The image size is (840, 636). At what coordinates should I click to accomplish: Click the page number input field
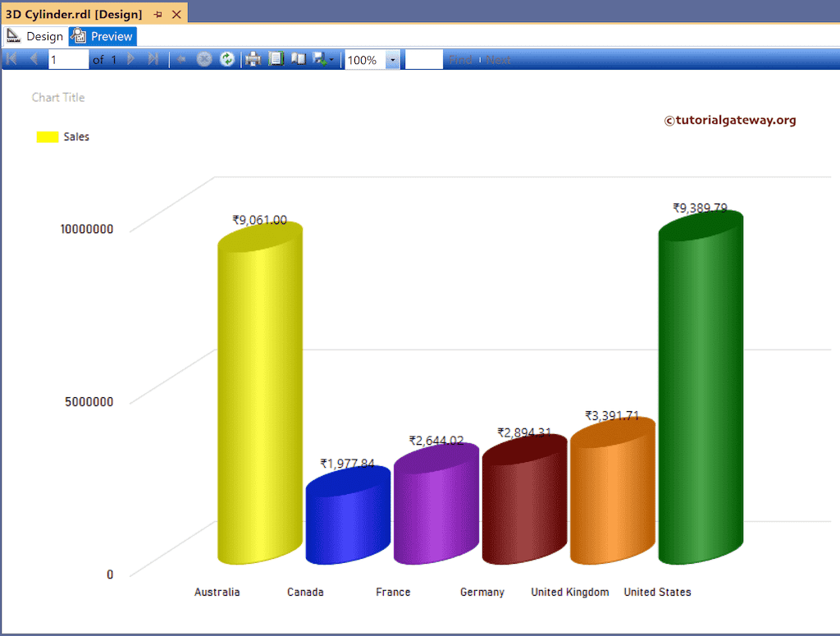click(69, 58)
